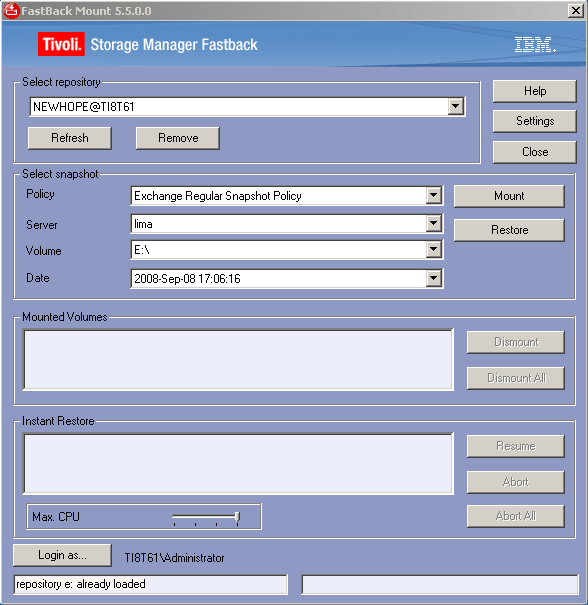Click inside the Instant Restore list box
This screenshot has height=605, width=588.
[x=238, y=464]
